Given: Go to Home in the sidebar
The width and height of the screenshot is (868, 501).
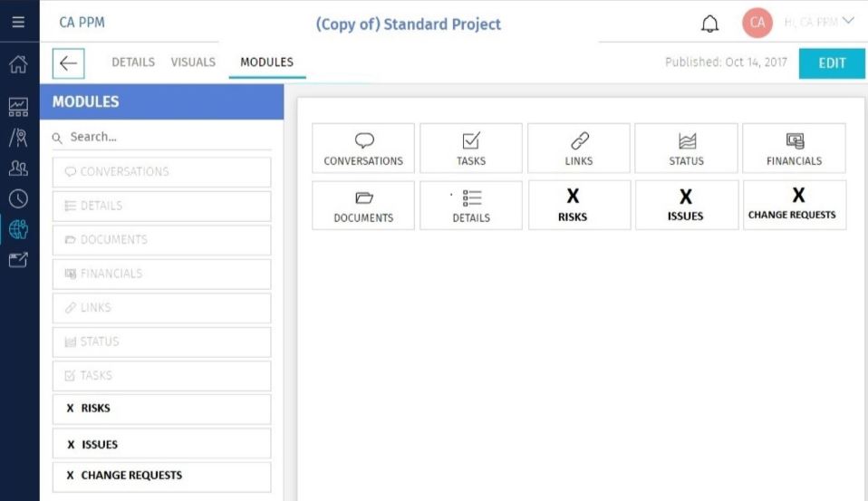Looking at the screenshot, I should coord(18,64).
